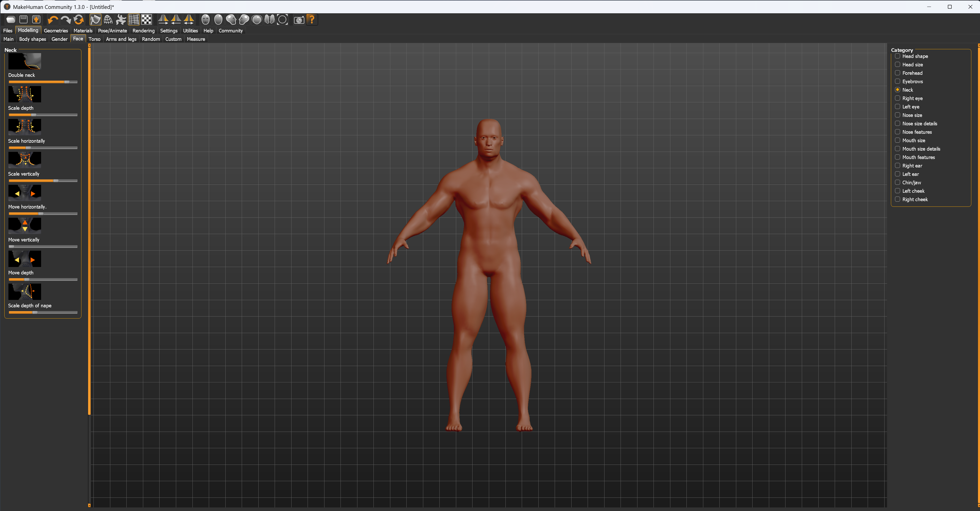Click the export icon with up arrow
This screenshot has width=980, height=511.
tap(36, 19)
